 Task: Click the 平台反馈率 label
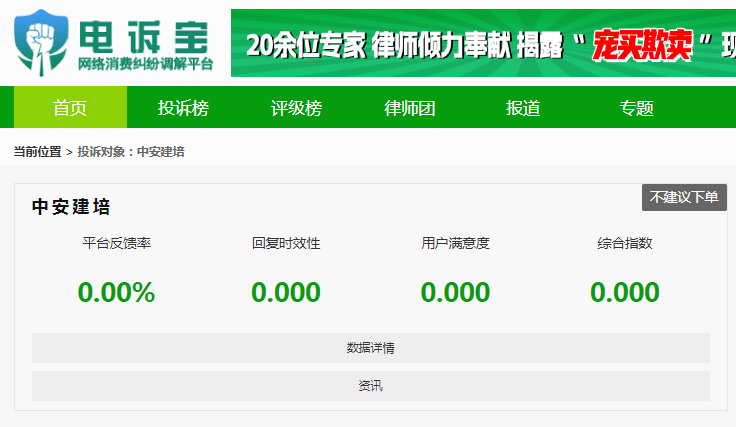(x=117, y=243)
